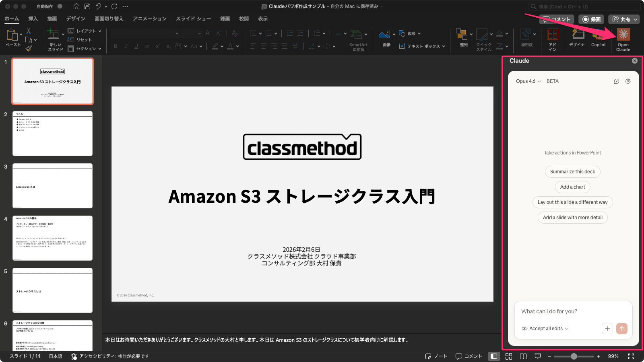Expand the Opus 4.6 model dropdown
The height and width of the screenshot is (362, 644).
coord(528,81)
